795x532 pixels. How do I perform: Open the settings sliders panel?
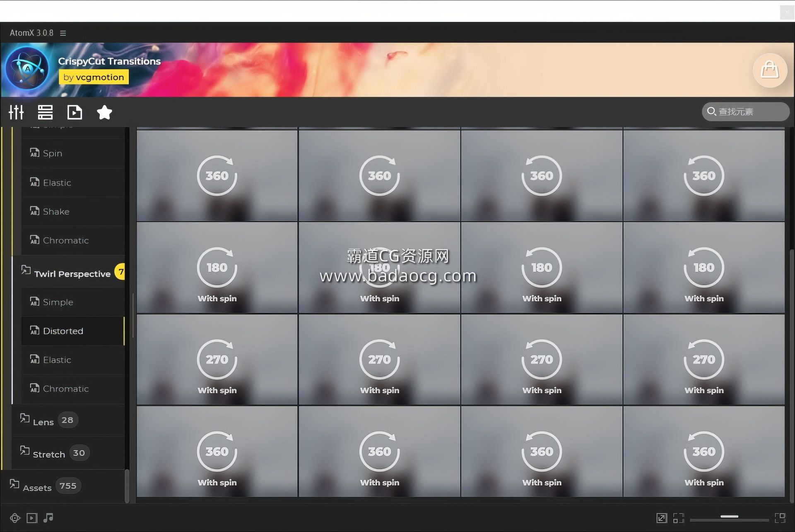click(17, 112)
